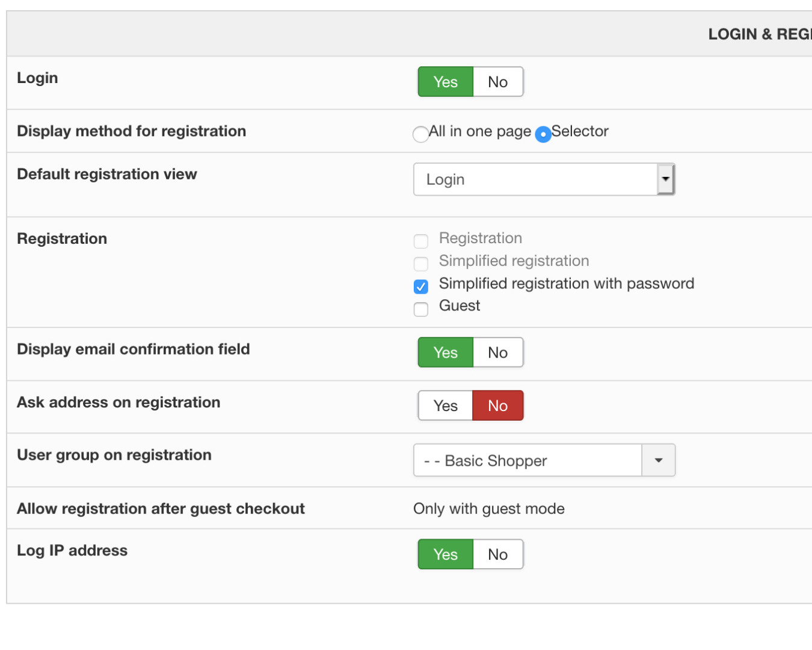Open the Default registration view dropdown
The height and width of the screenshot is (650, 812).
tap(535, 179)
